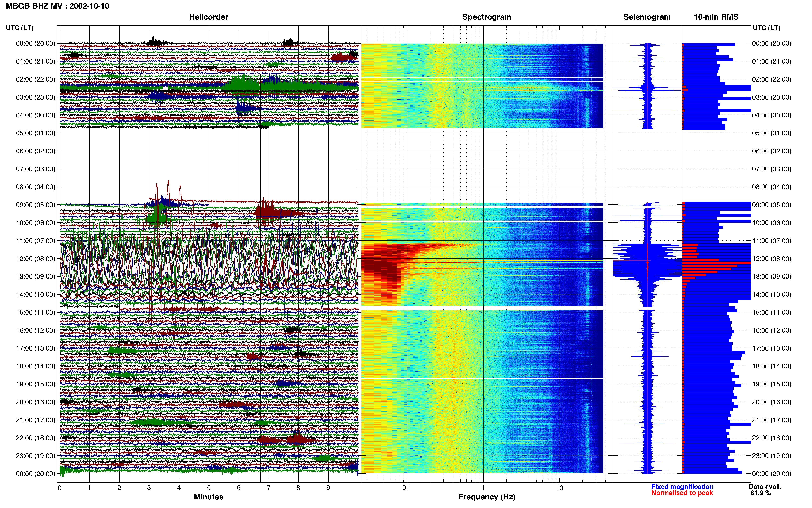Click '18:00 (14:00)' on the Helicorder time axis
Image resolution: width=812 pixels, height=508 pixels.
coord(36,366)
